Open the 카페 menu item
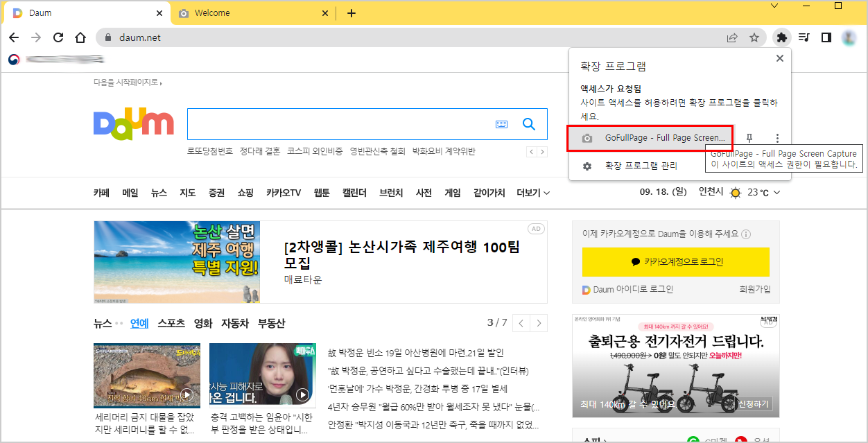This screenshot has width=868, height=443. [x=102, y=193]
